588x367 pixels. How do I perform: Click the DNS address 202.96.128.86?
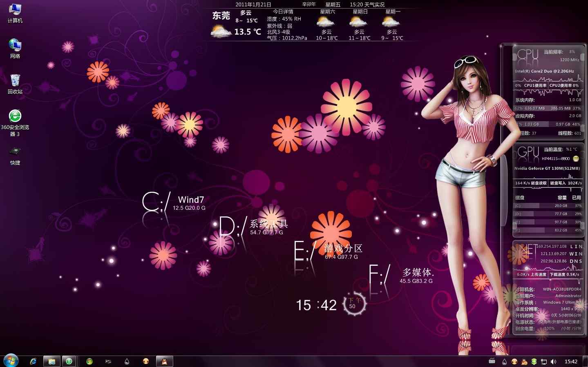click(x=554, y=261)
